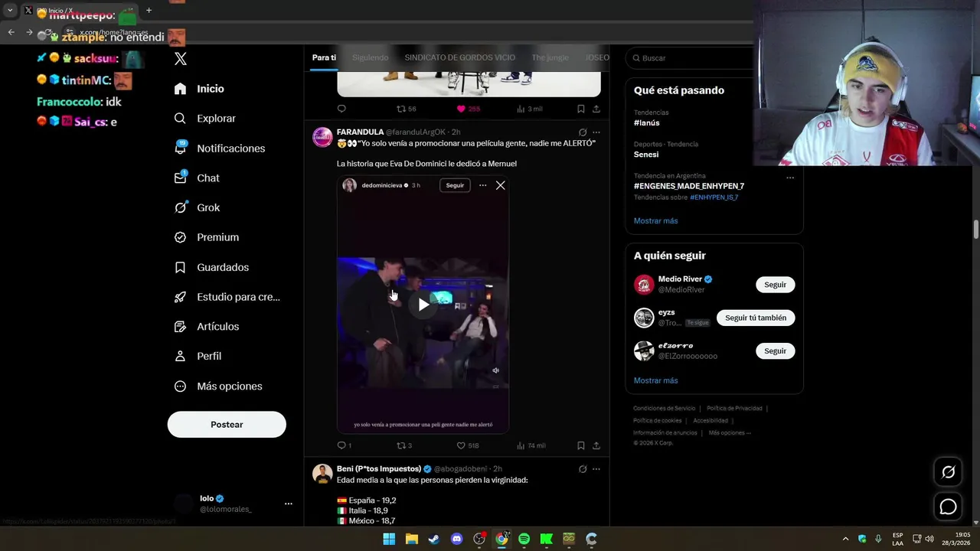Open SINDICATO DE GORDOS VICIO tab
Screen dimensions: 980x551
pyautogui.click(x=460, y=57)
